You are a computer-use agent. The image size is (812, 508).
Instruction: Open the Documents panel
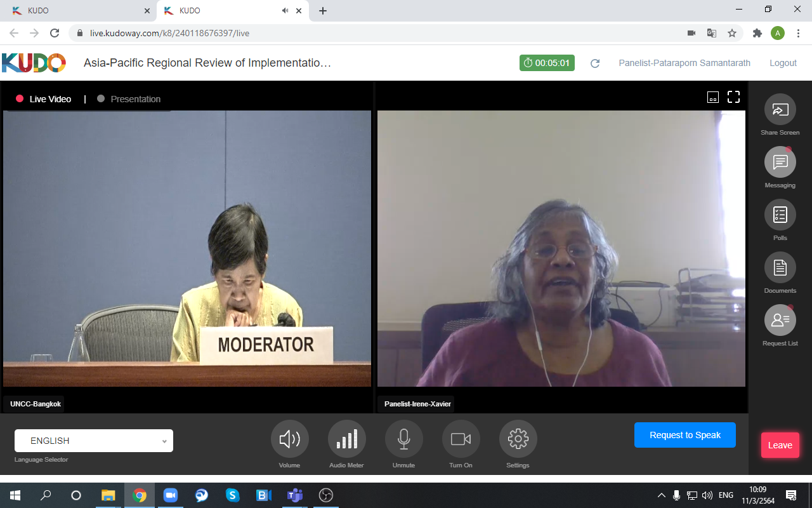click(x=780, y=268)
